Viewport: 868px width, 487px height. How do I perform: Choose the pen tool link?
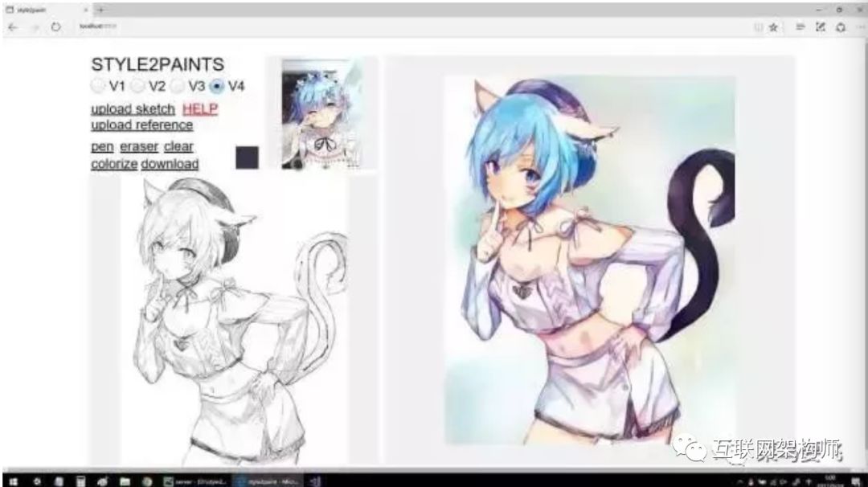[x=102, y=146]
